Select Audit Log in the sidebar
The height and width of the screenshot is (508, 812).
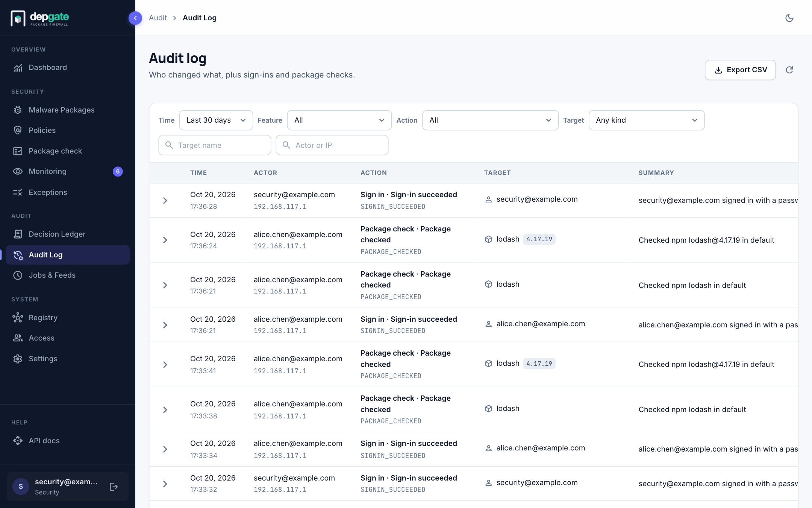coord(68,255)
